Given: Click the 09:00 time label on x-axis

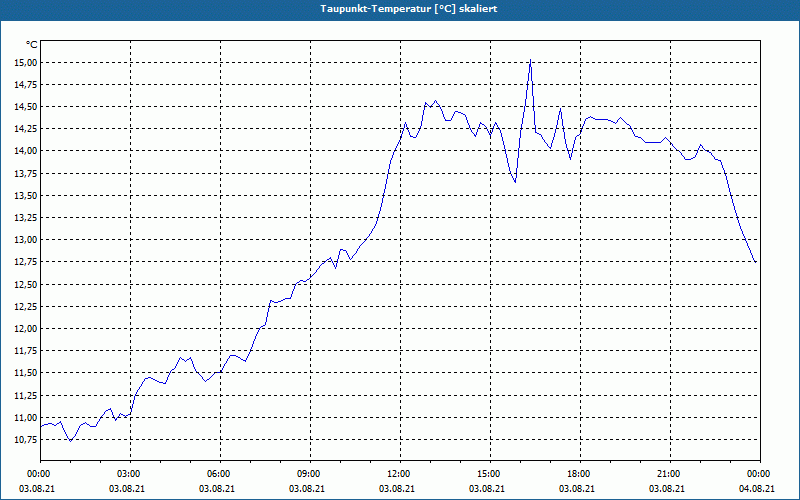Looking at the screenshot, I should tap(310, 474).
